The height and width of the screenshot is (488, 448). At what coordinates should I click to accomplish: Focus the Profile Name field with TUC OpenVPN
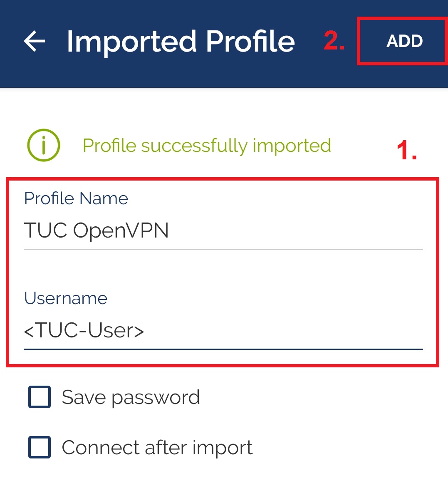223,230
